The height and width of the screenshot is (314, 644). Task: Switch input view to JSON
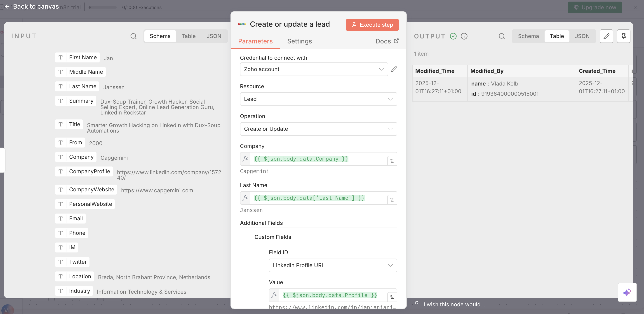[214, 36]
